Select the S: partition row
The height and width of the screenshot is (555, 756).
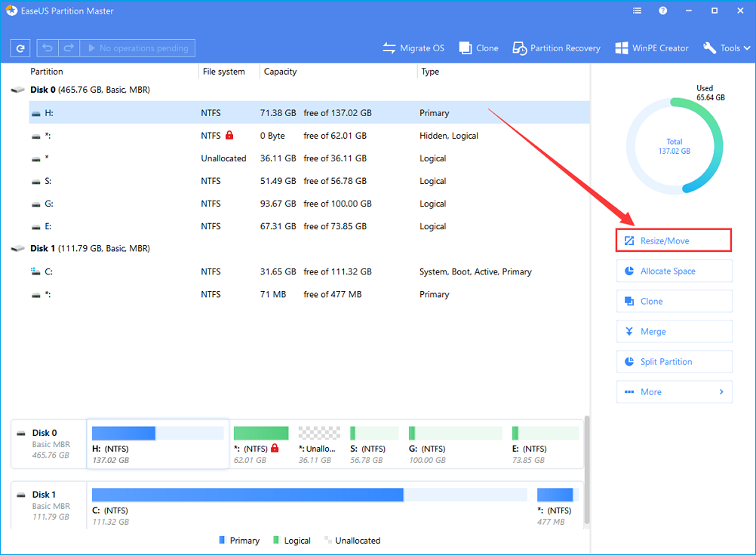tap(309, 181)
